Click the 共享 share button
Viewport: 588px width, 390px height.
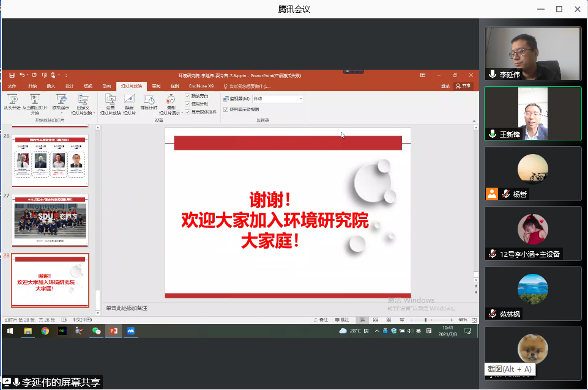464,86
